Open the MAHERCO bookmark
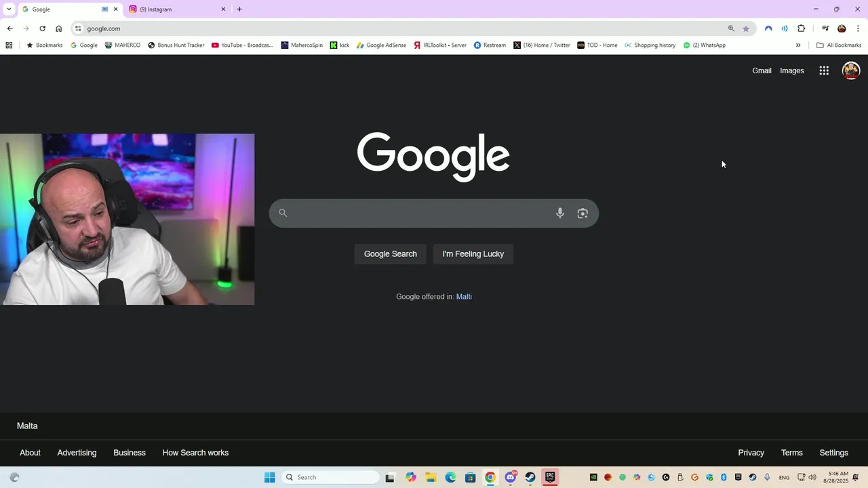 point(123,45)
